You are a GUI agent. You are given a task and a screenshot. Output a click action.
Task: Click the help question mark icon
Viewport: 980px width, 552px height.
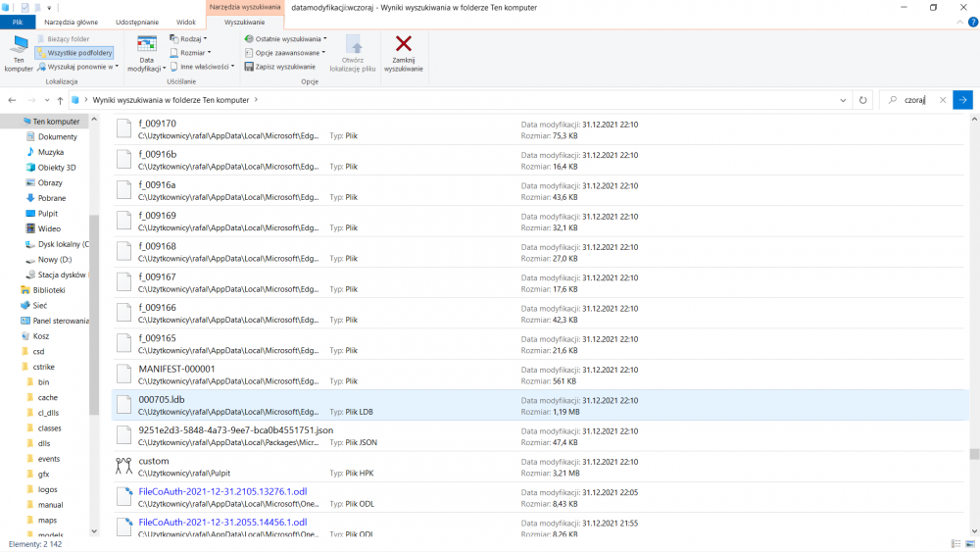click(972, 22)
